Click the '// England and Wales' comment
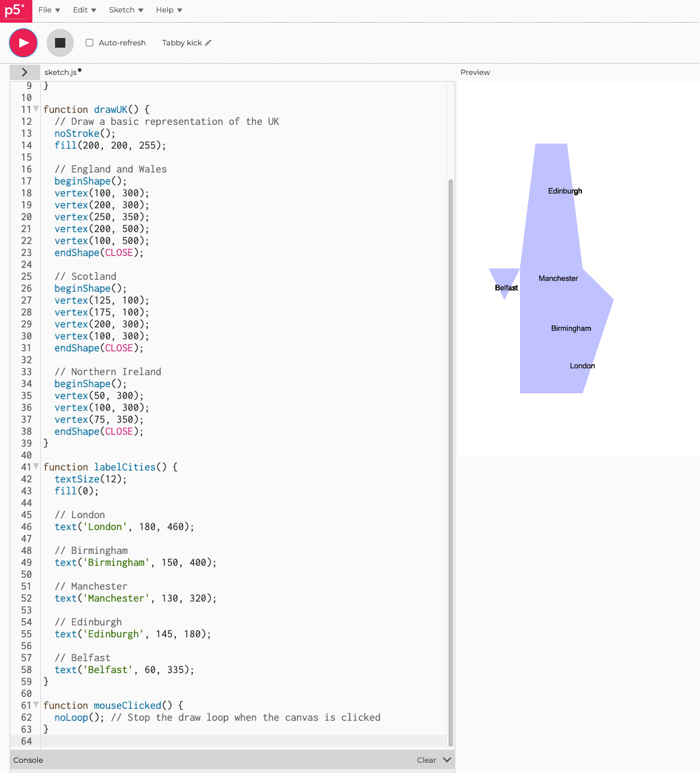 (x=111, y=169)
